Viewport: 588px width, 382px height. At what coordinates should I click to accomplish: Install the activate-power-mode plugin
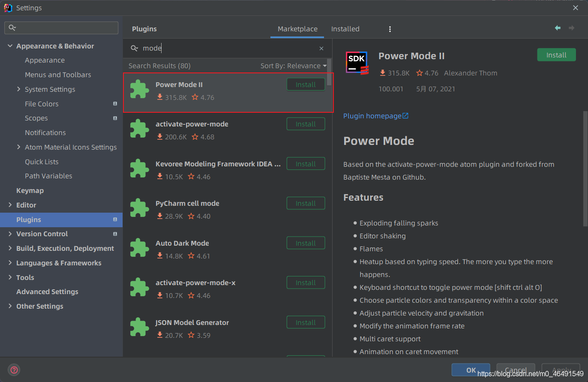click(306, 124)
